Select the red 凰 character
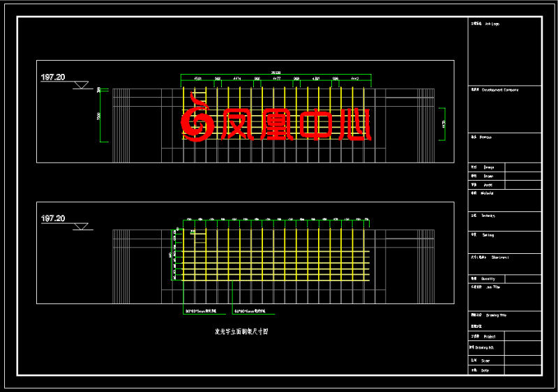The image size is (558, 392). pos(276,124)
